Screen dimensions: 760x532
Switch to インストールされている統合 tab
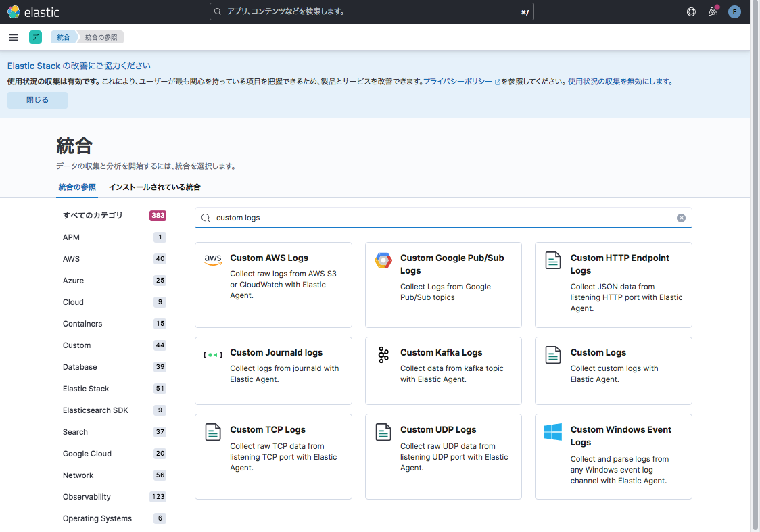click(x=154, y=187)
